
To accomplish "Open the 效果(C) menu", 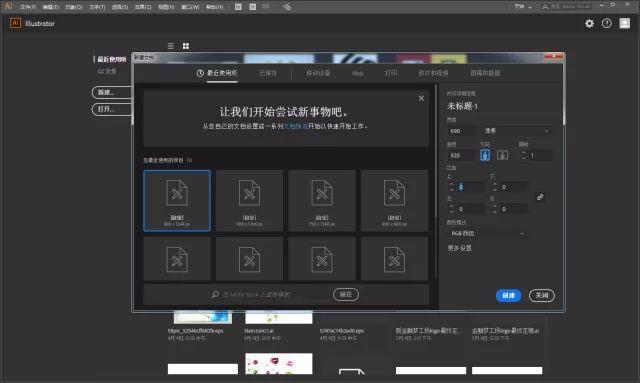I will click(x=143, y=7).
